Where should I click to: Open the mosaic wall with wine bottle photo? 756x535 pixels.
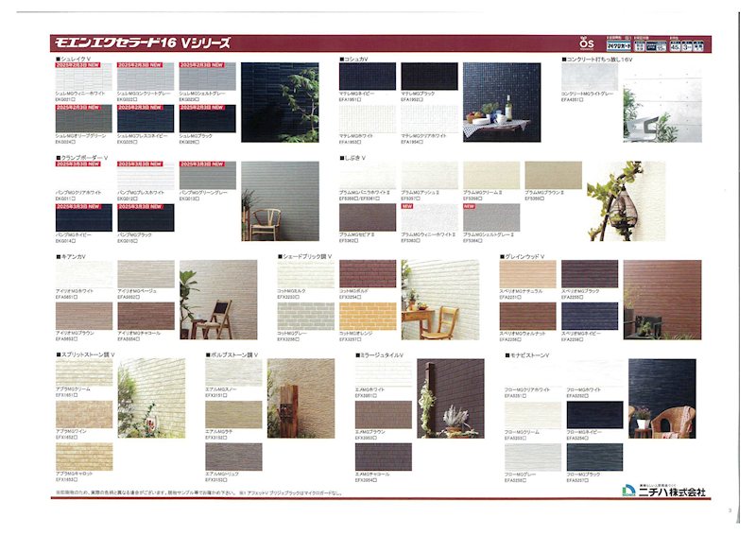click(x=502, y=102)
